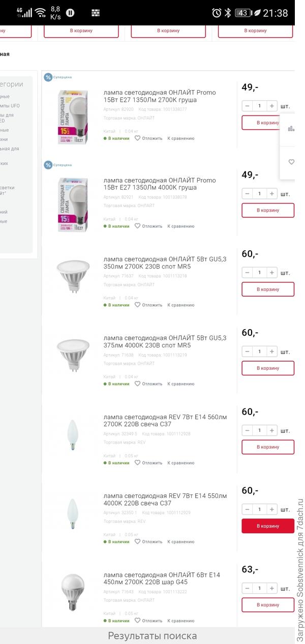Click favorites heart icon on right edge

pos(291,162)
